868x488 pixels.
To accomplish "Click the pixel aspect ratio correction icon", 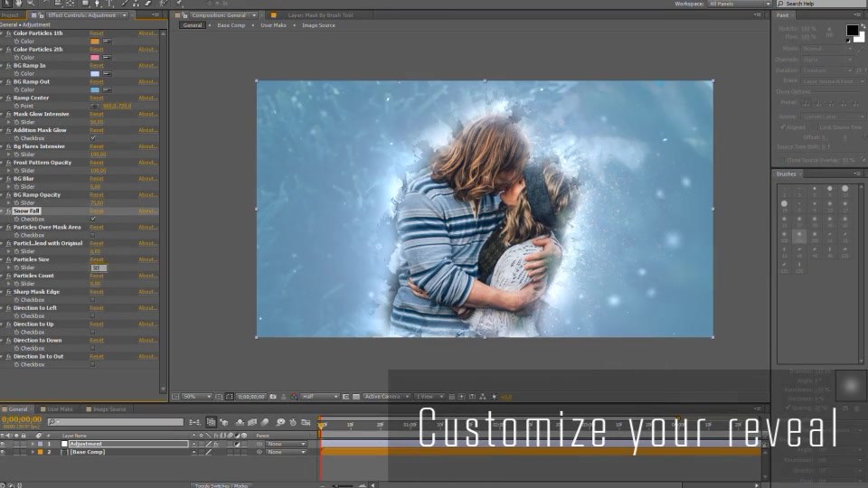I will 452,397.
